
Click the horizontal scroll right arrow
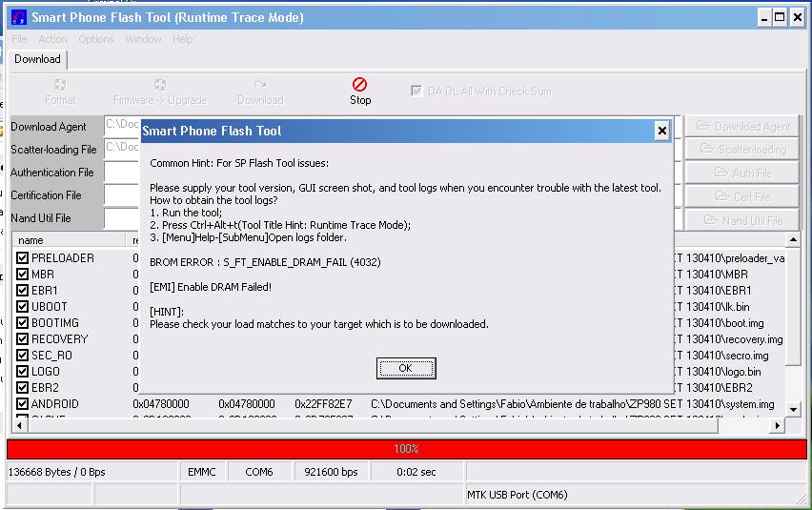click(x=778, y=425)
